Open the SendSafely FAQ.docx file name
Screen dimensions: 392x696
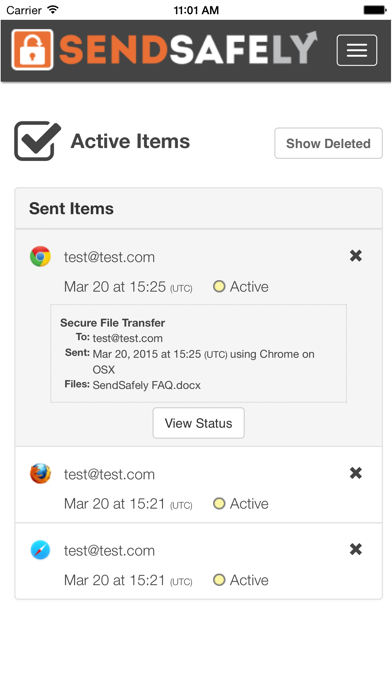pos(147,385)
